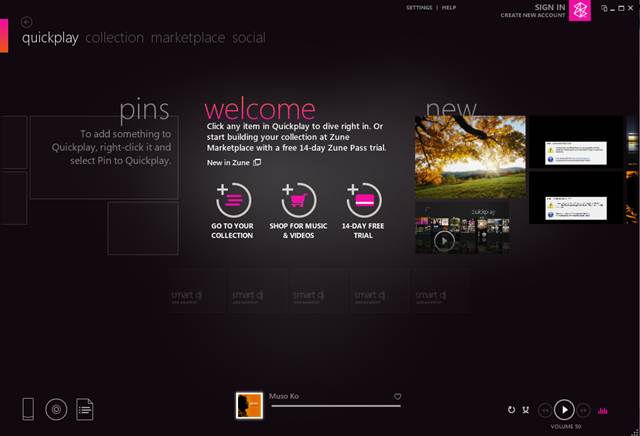Open the disc burn icon
The width and height of the screenshot is (640, 436).
[56, 409]
